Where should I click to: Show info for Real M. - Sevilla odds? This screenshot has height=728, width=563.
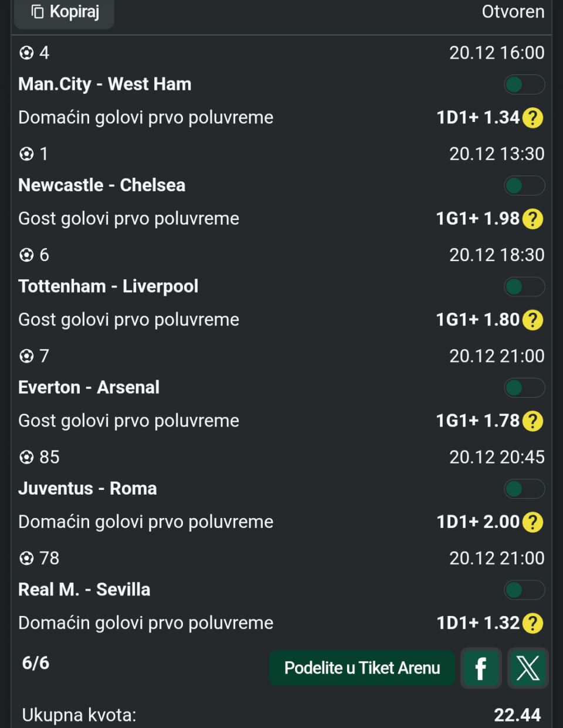coord(533,623)
